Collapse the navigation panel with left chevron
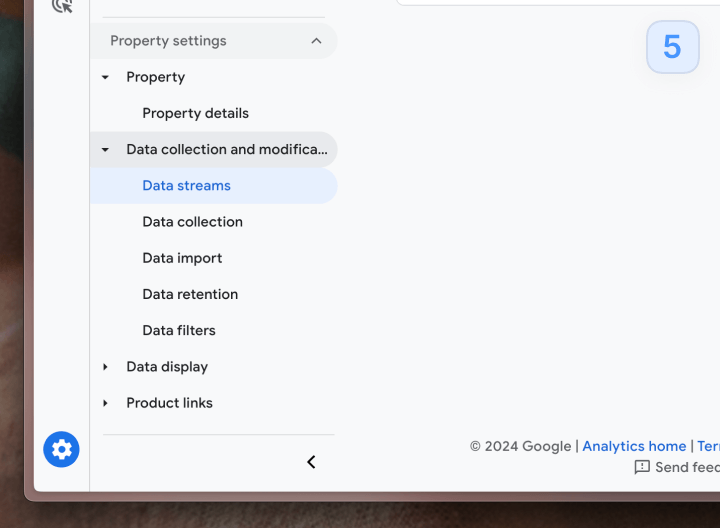Screen dimensions: 720x528 coord(311,462)
